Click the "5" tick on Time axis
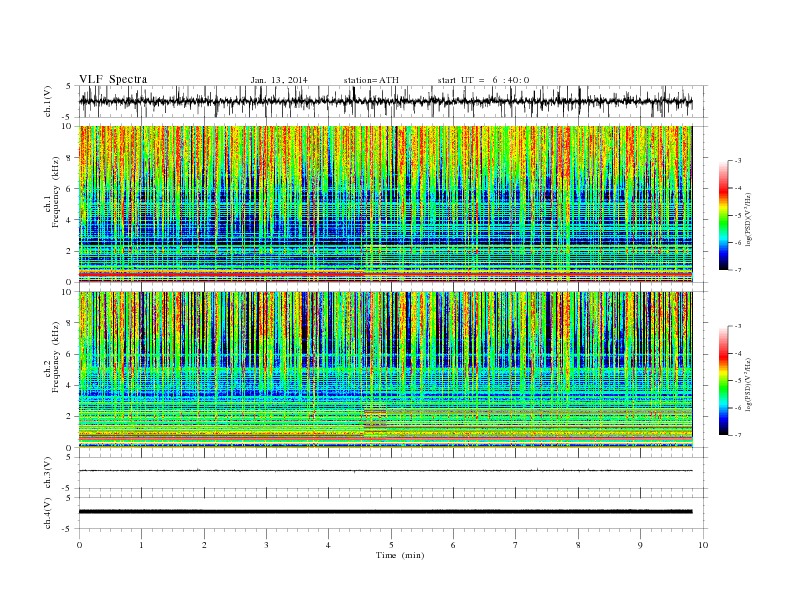Viewport: 792px width, 612px height. [391, 545]
